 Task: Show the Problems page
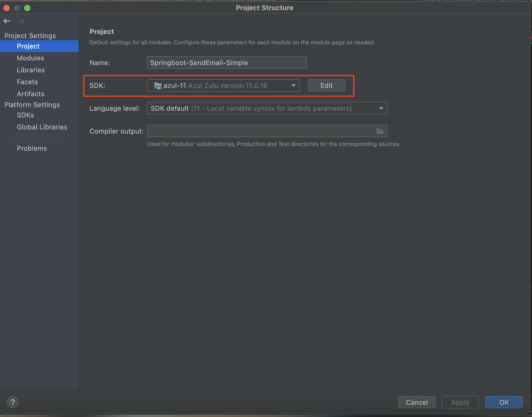point(32,148)
